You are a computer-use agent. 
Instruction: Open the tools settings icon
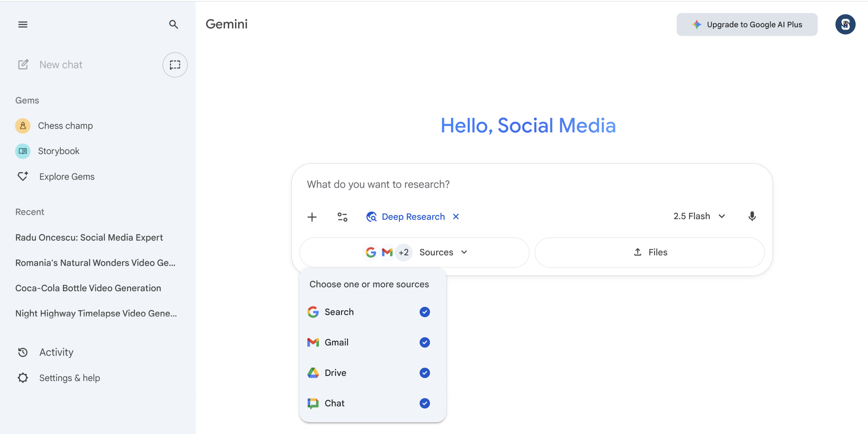tap(342, 217)
